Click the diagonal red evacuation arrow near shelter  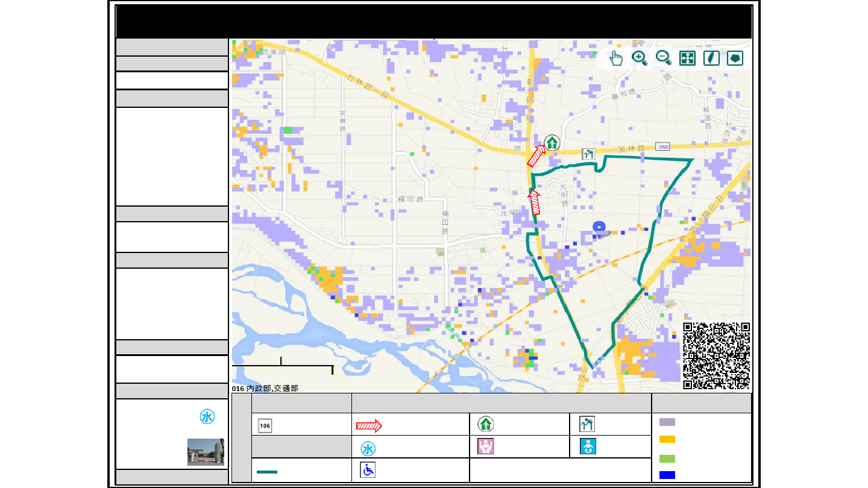pos(536,155)
